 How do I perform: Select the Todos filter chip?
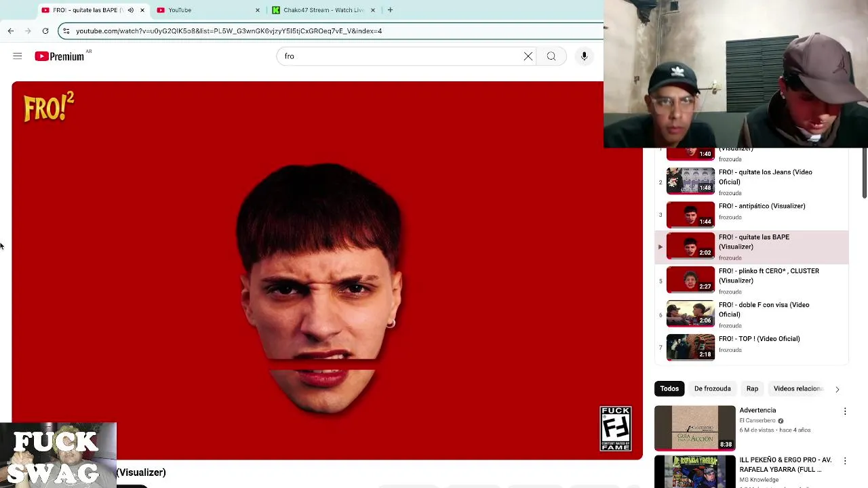[x=669, y=388]
